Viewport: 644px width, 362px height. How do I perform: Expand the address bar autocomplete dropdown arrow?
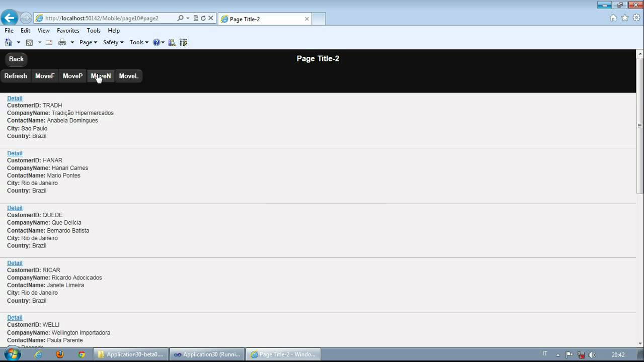click(x=188, y=18)
